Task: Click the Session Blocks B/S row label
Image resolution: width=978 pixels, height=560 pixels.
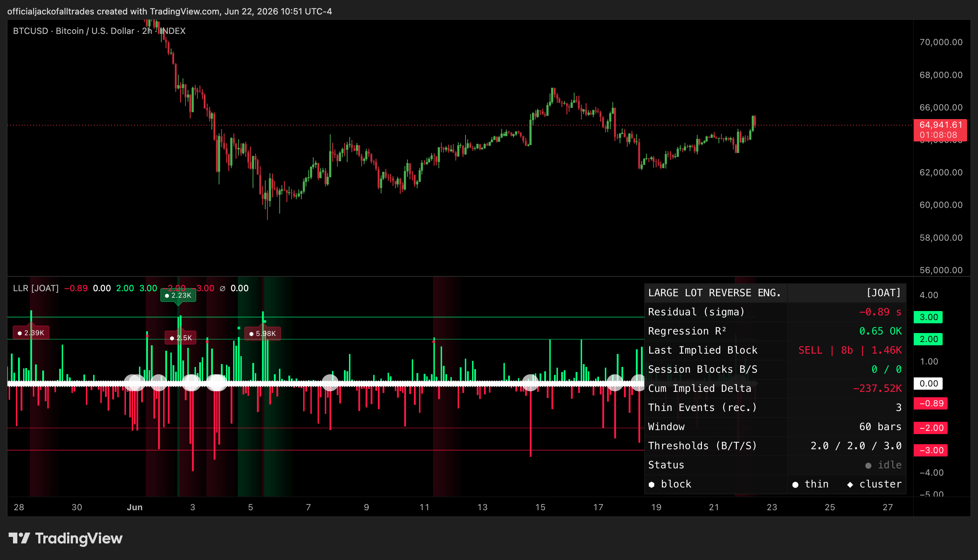Action: [x=702, y=369]
